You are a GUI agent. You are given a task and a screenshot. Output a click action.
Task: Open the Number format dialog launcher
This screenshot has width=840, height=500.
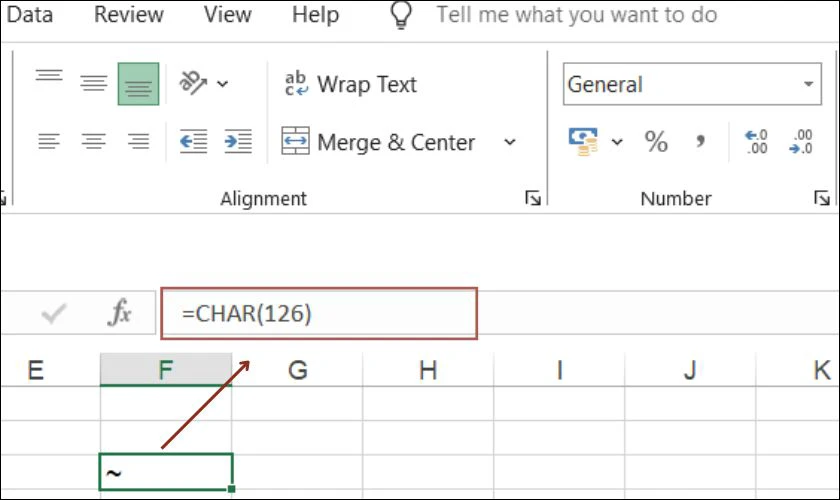pos(822,198)
